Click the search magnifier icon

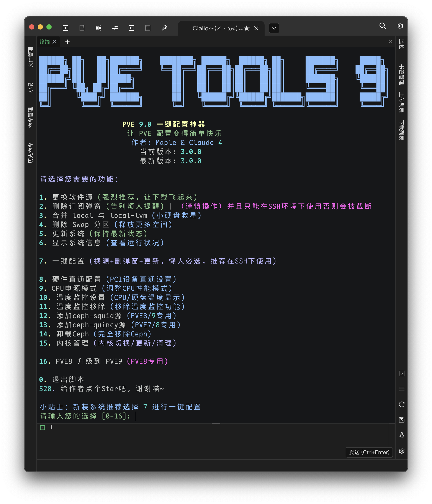(383, 26)
